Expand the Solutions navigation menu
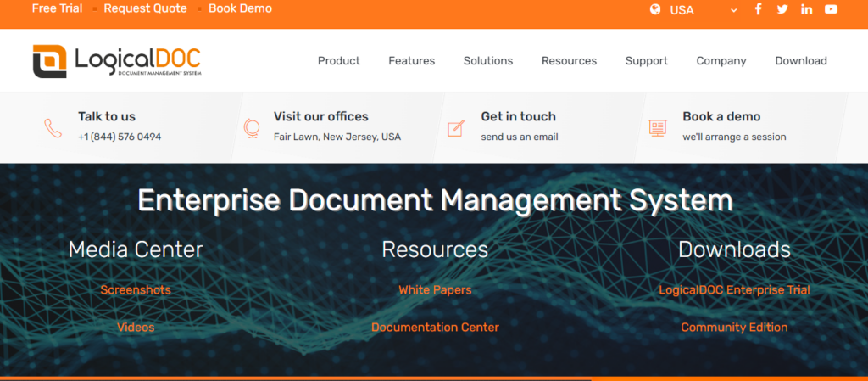 point(487,61)
